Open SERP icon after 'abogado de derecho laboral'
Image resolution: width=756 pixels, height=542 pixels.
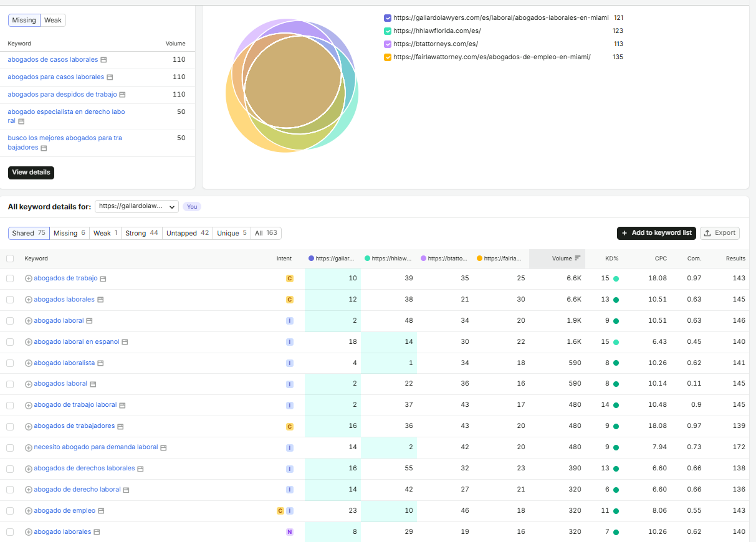click(x=126, y=490)
